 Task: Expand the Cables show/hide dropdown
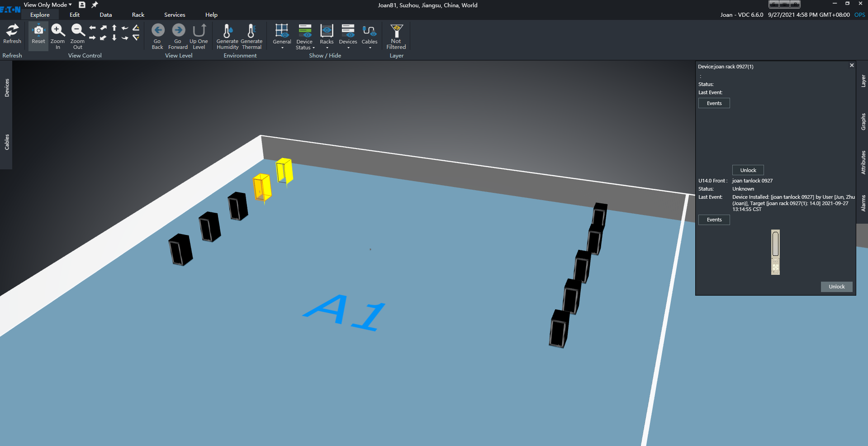pos(370,36)
